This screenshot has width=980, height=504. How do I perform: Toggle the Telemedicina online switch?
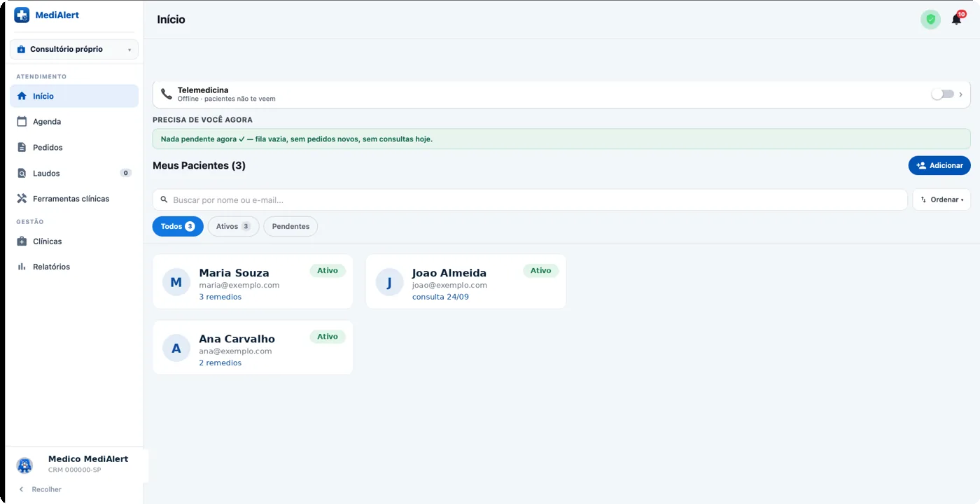tap(942, 94)
